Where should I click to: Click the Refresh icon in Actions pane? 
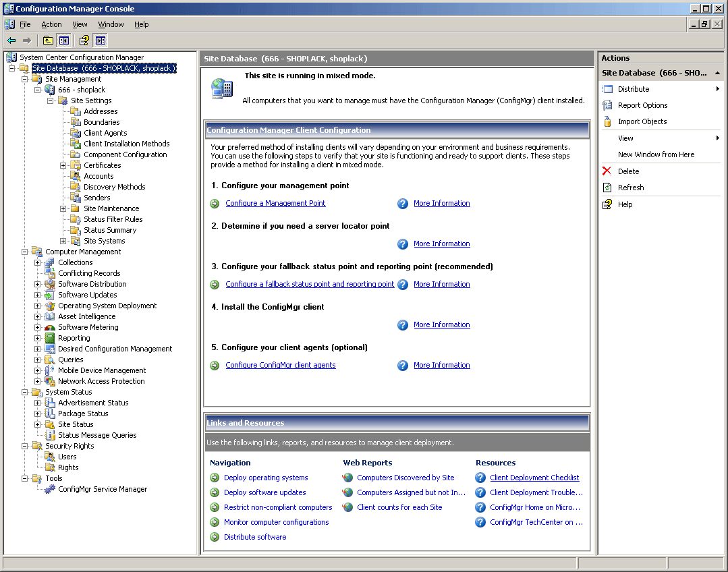pyautogui.click(x=607, y=188)
